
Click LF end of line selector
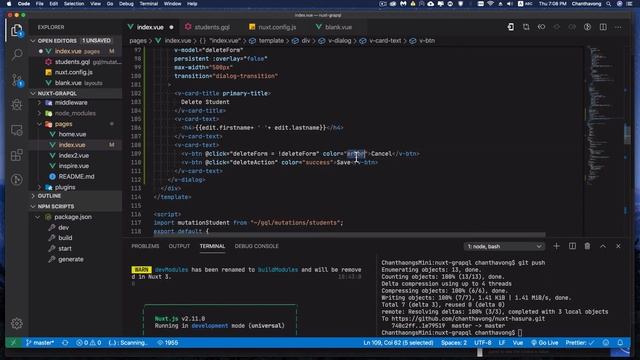coord(502,343)
